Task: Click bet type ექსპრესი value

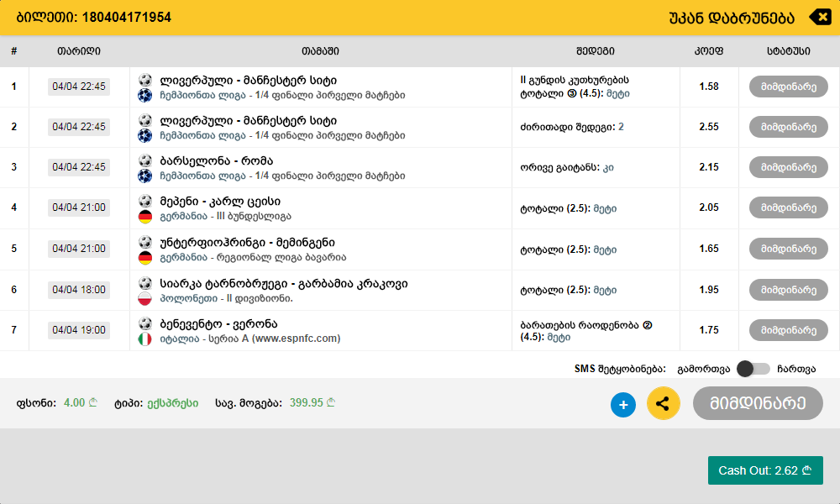Action: tap(173, 403)
